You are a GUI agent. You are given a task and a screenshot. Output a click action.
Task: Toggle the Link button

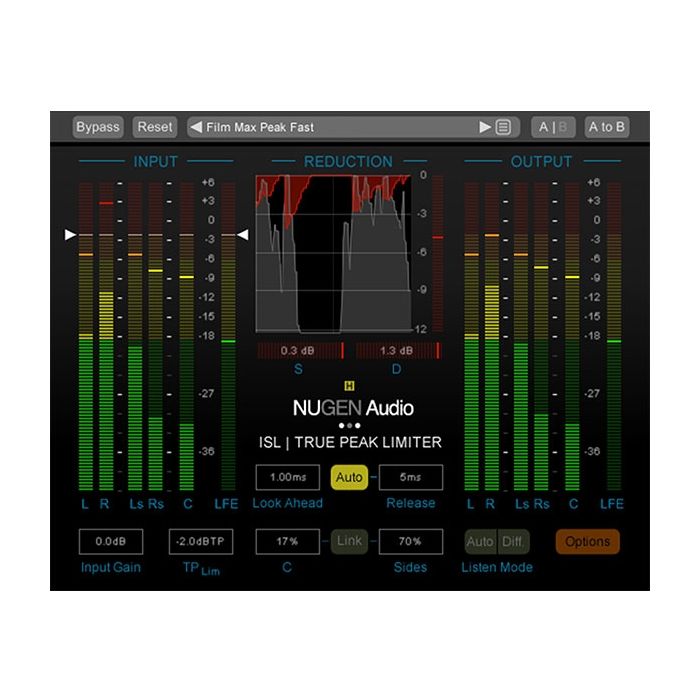pos(349,542)
